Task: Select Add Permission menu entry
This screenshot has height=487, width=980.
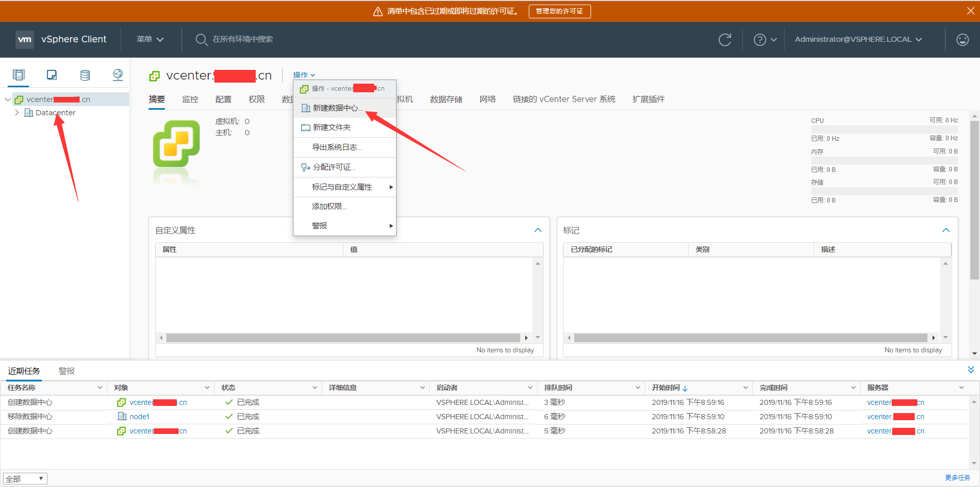Action: 345,207
